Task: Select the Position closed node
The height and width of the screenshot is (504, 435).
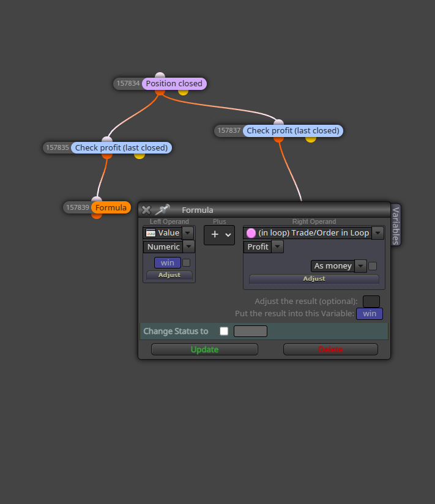Action: [x=174, y=84]
